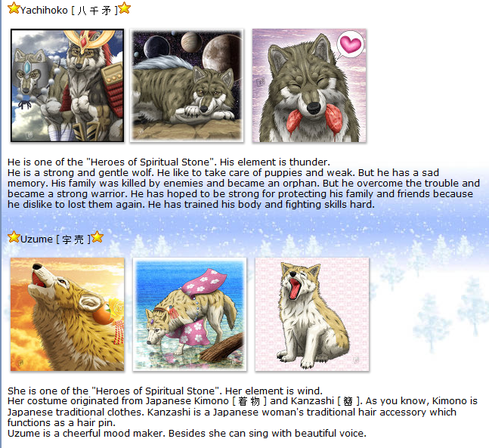
Task: Open the wolf with pink heart bubble image
Action: click(309, 85)
